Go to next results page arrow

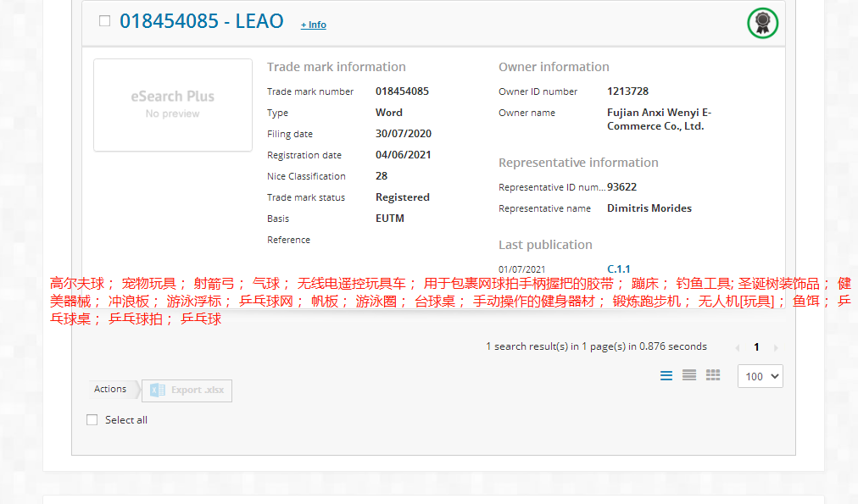coord(776,347)
